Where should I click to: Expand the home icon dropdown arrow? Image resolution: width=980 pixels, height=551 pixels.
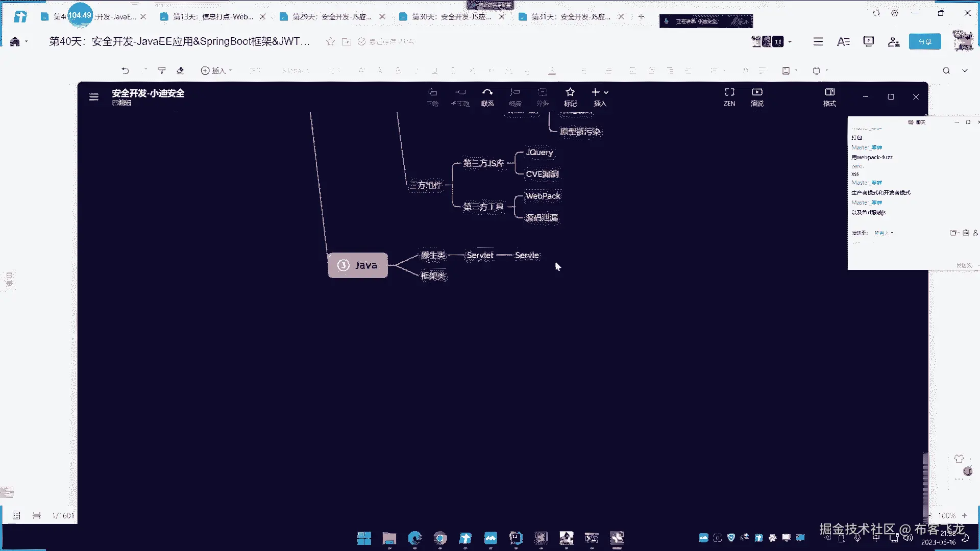click(27, 41)
